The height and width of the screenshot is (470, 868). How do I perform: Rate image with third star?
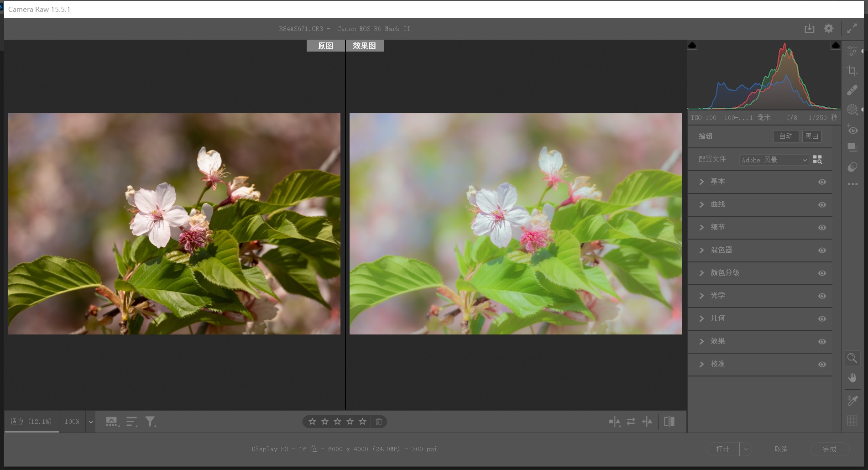click(x=337, y=422)
